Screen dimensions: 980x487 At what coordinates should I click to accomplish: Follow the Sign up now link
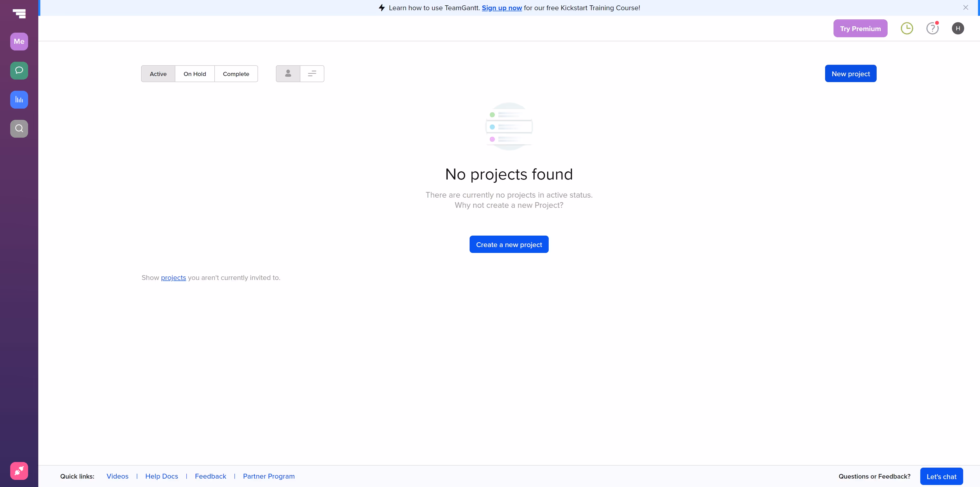pos(501,8)
